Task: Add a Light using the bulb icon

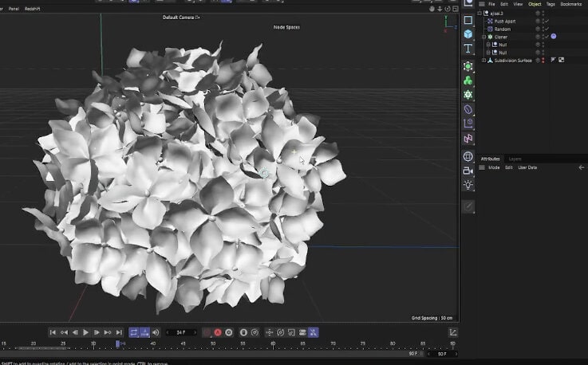Action: [x=468, y=185]
